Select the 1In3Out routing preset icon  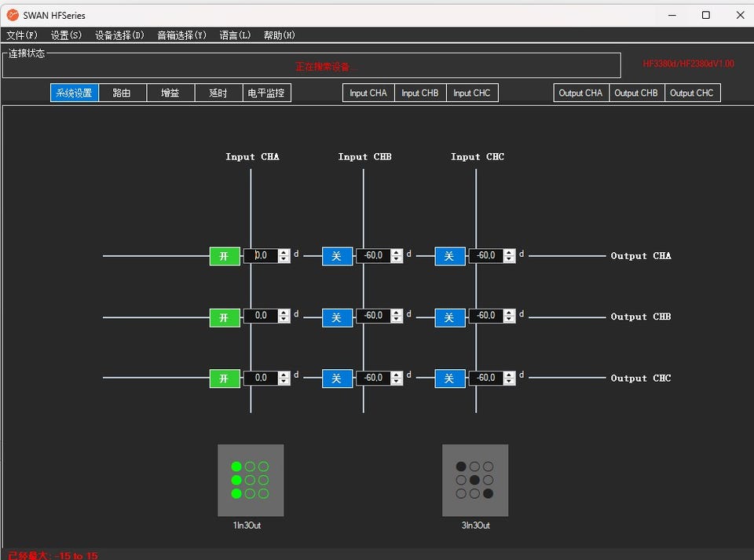pos(250,480)
